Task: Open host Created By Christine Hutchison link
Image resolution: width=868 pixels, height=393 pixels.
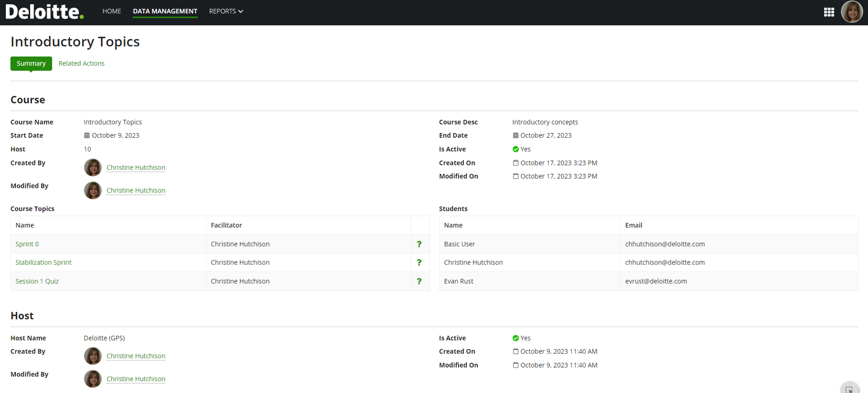Action: pos(136,356)
